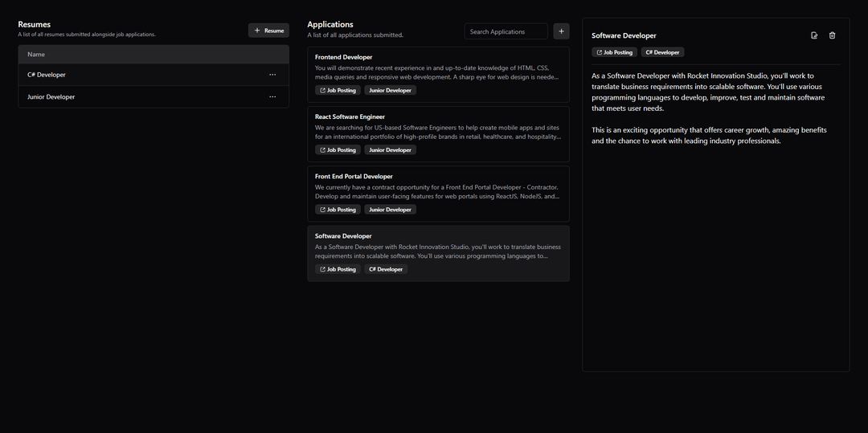This screenshot has width=868, height=433.
Task: Select the C# Developer resume row
Action: pyautogui.click(x=121, y=75)
